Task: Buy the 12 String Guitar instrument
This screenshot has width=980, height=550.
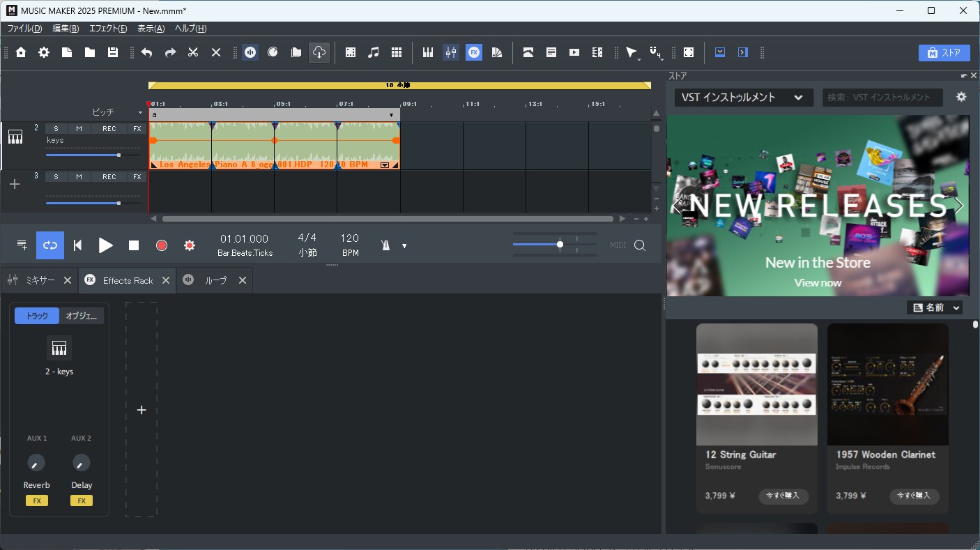Action: click(783, 496)
